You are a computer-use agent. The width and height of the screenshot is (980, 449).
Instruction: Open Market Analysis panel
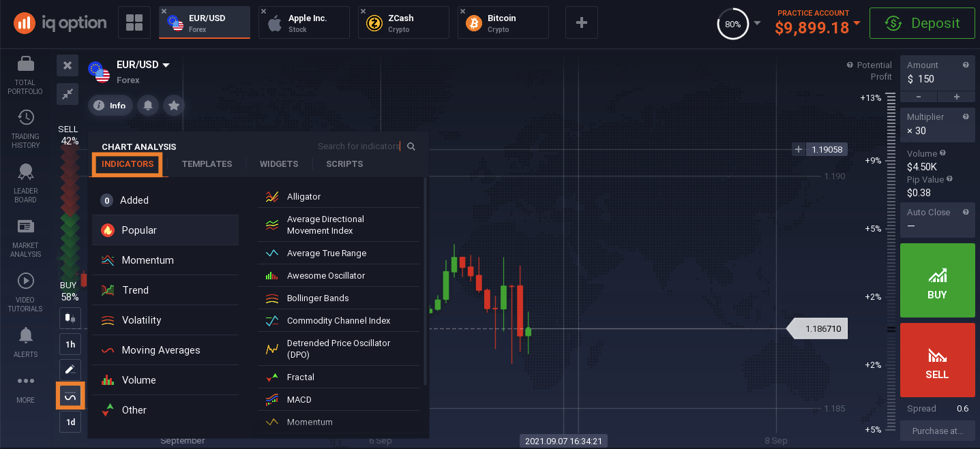click(x=25, y=238)
